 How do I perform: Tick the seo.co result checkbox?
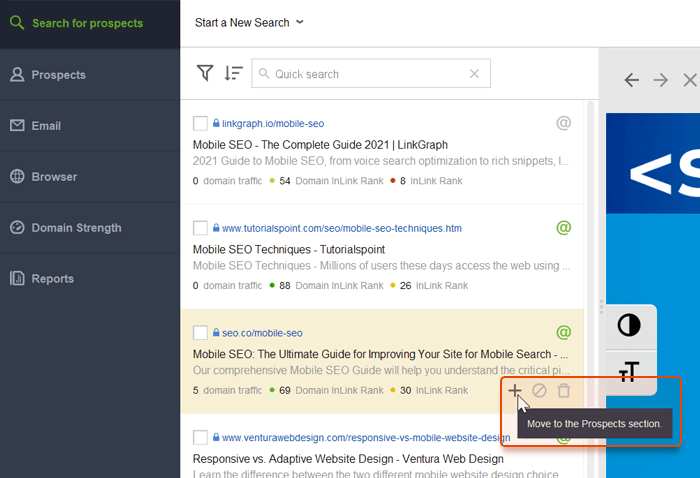[x=200, y=333]
